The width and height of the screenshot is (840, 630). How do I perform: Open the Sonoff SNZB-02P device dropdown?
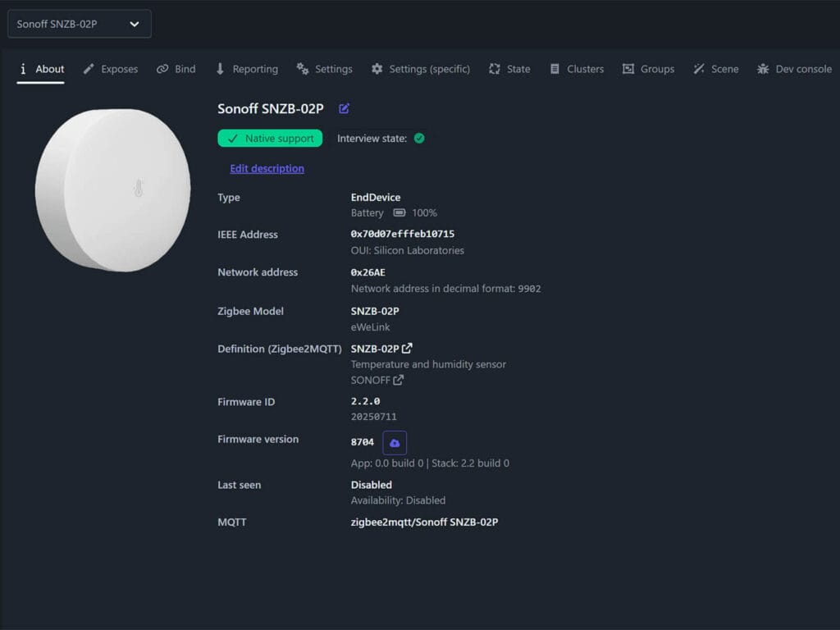pyautogui.click(x=80, y=24)
